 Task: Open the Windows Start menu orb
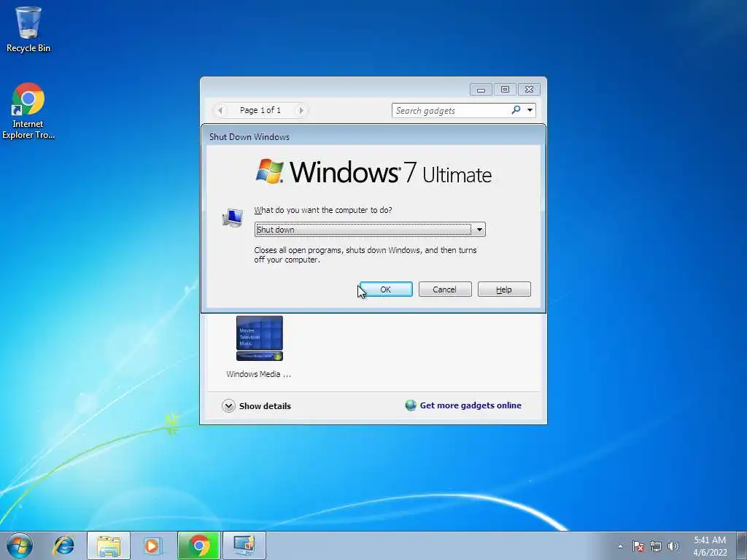pyautogui.click(x=20, y=545)
